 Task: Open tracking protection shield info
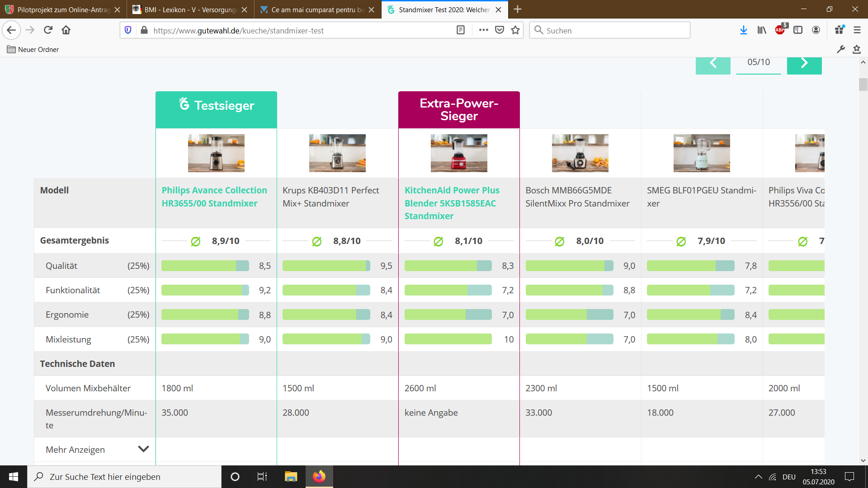128,30
